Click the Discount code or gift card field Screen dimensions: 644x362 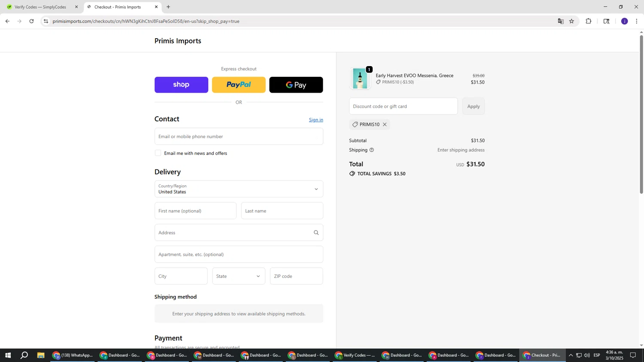coord(404,106)
